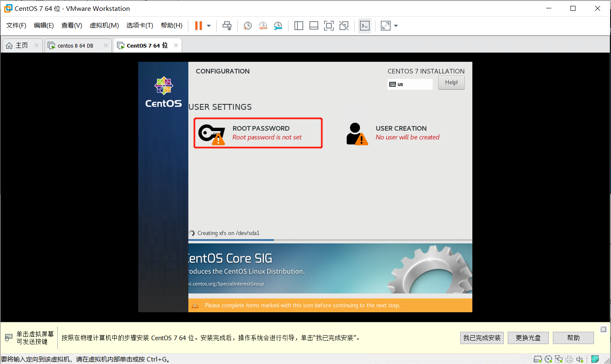Send Ctrl+Alt+Del to the virtual machine
Screen dimensions: 611x364
(227, 26)
